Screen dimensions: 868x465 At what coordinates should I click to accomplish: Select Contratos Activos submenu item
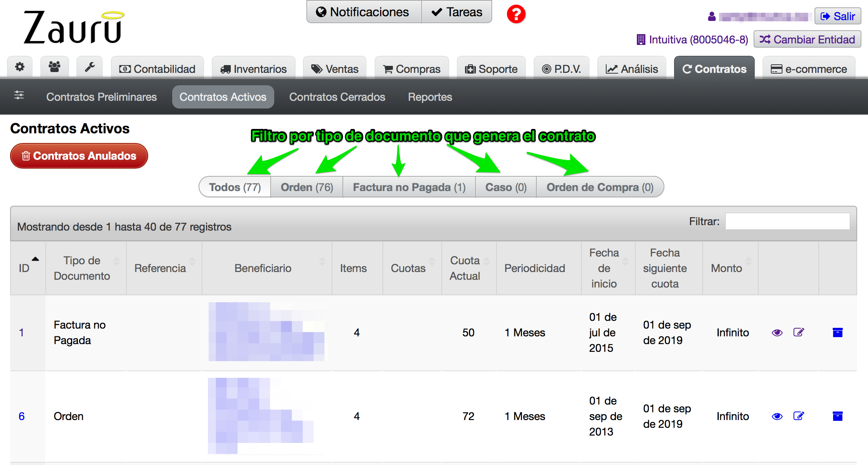pos(223,97)
